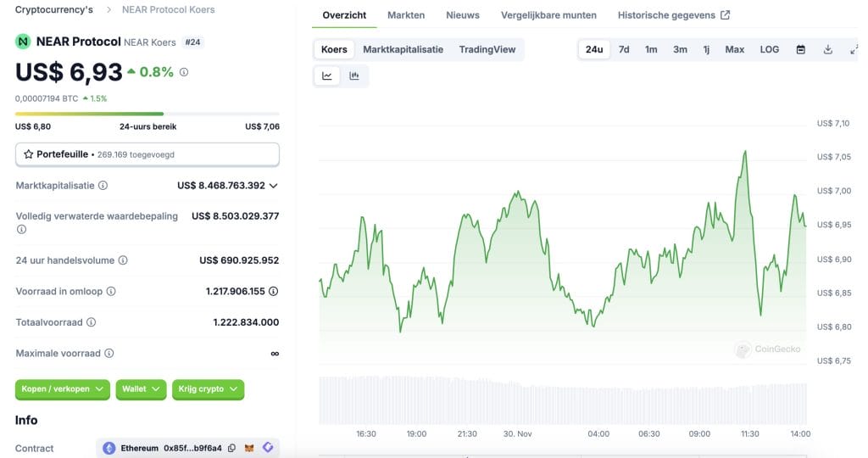Viewport: 868px width, 458px height.
Task: Select 1m time range
Action: coord(651,49)
